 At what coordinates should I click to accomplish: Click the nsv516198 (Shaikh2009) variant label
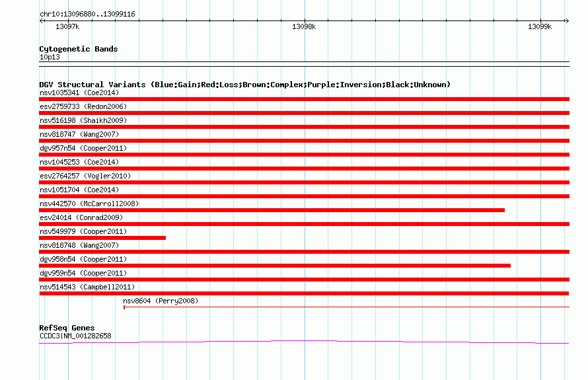tap(83, 120)
